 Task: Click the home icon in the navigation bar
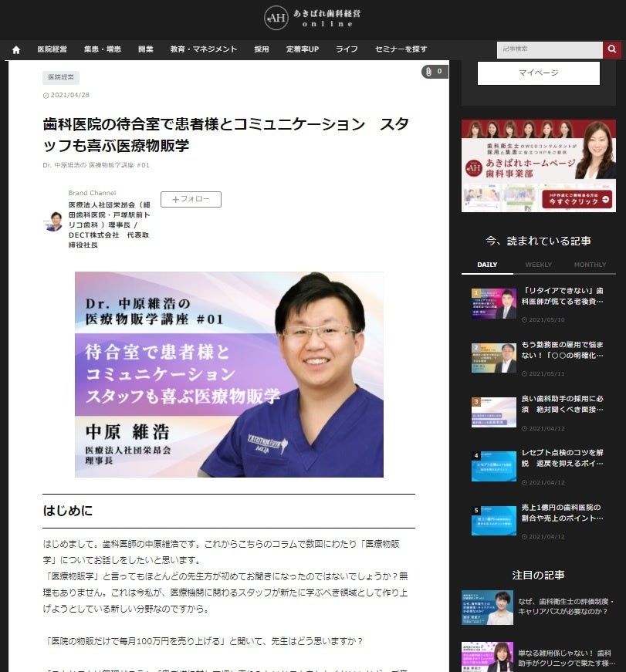click(x=16, y=48)
